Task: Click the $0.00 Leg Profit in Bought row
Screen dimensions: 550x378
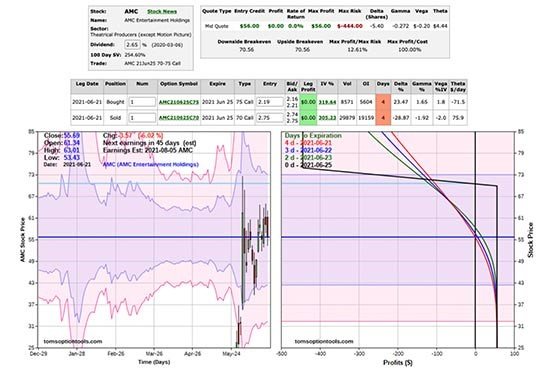Action: tap(308, 102)
